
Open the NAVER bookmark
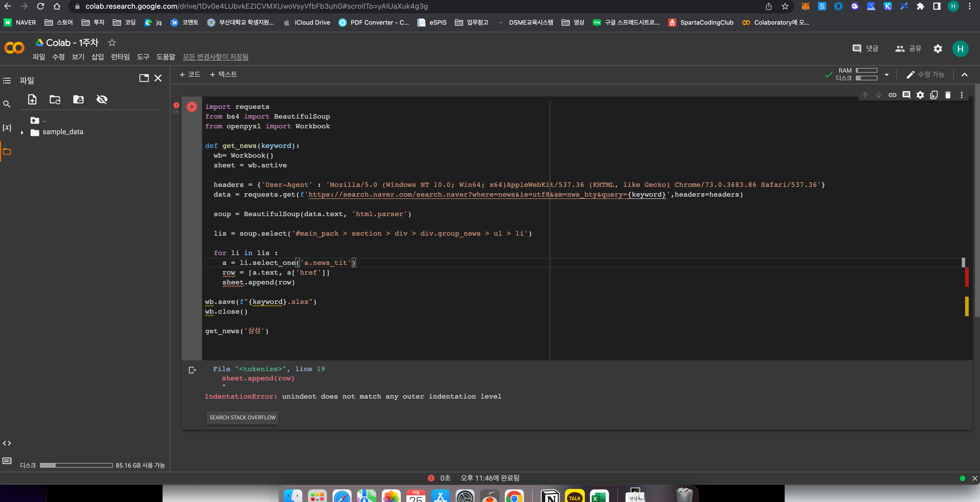20,23
